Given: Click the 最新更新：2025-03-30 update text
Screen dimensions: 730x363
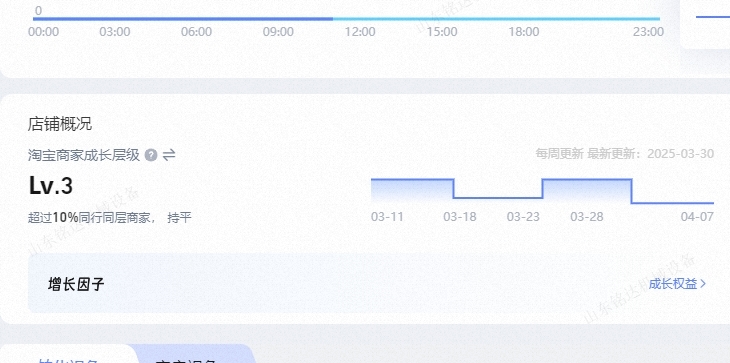Looking at the screenshot, I should click(650, 154).
